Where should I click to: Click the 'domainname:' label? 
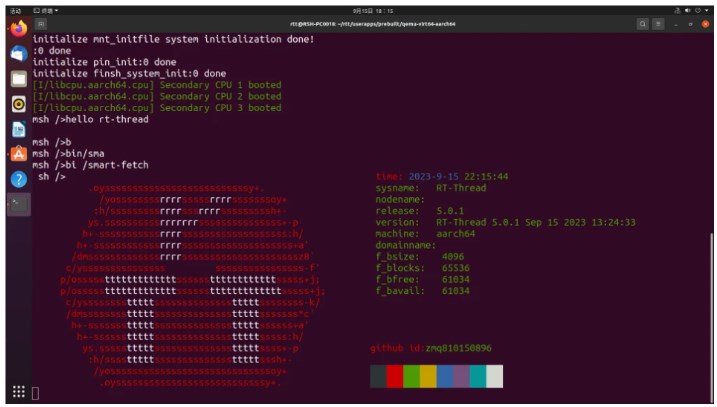tap(406, 245)
